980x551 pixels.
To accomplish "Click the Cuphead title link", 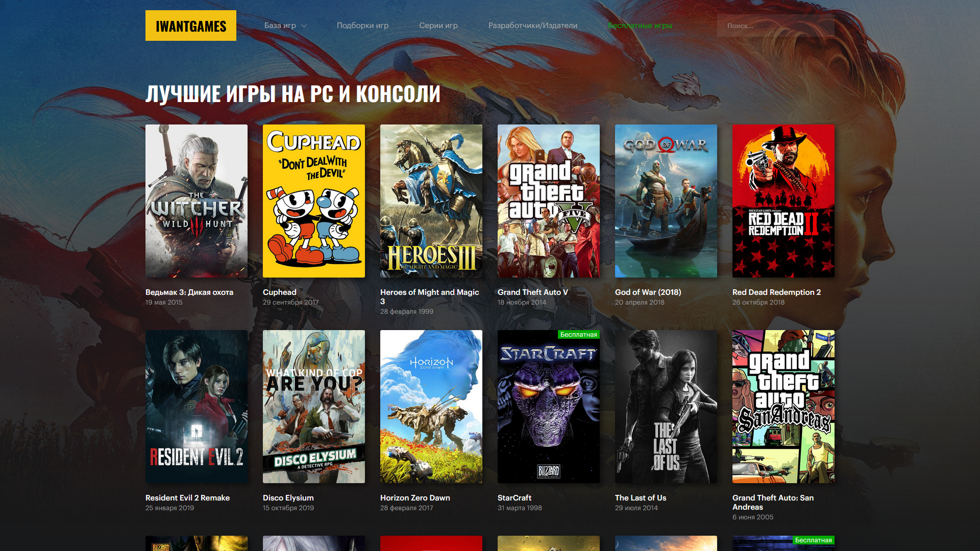I will pos(280,292).
